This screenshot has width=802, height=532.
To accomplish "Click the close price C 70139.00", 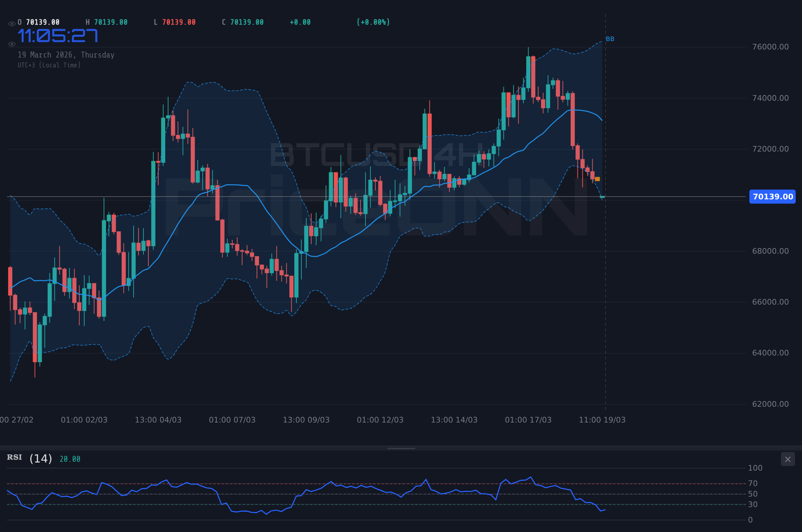I will (x=242, y=22).
